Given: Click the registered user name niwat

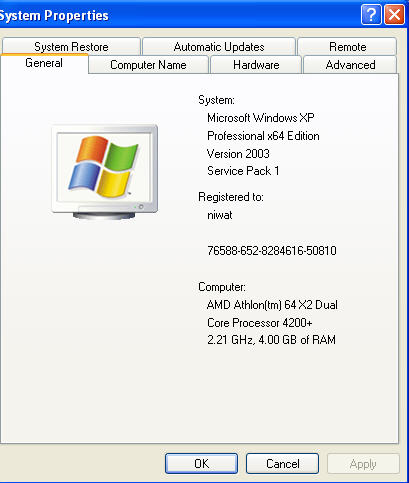Looking at the screenshot, I should tap(220, 215).
